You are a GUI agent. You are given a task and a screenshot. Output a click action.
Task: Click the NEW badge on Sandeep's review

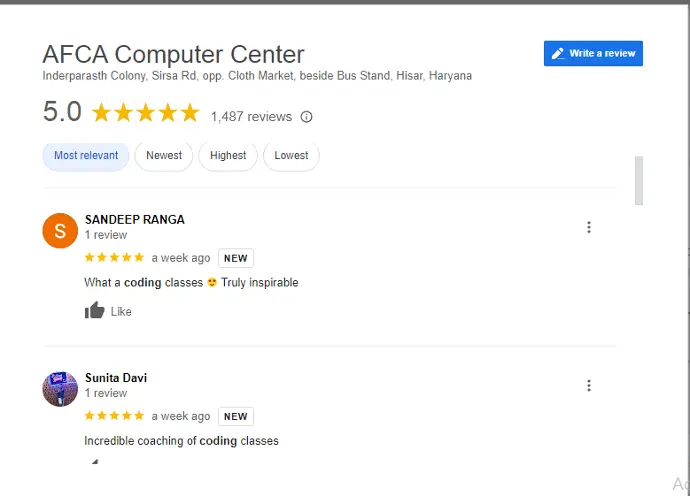[x=236, y=258]
